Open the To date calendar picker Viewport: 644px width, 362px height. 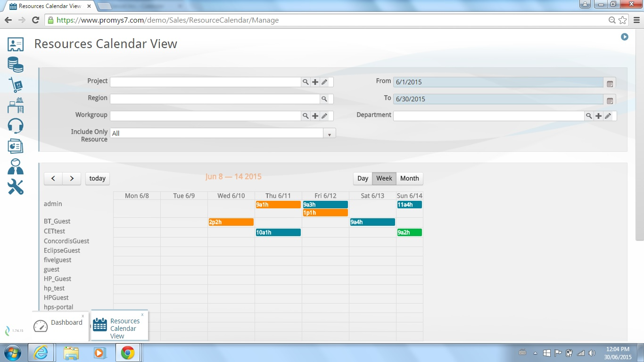610,100
